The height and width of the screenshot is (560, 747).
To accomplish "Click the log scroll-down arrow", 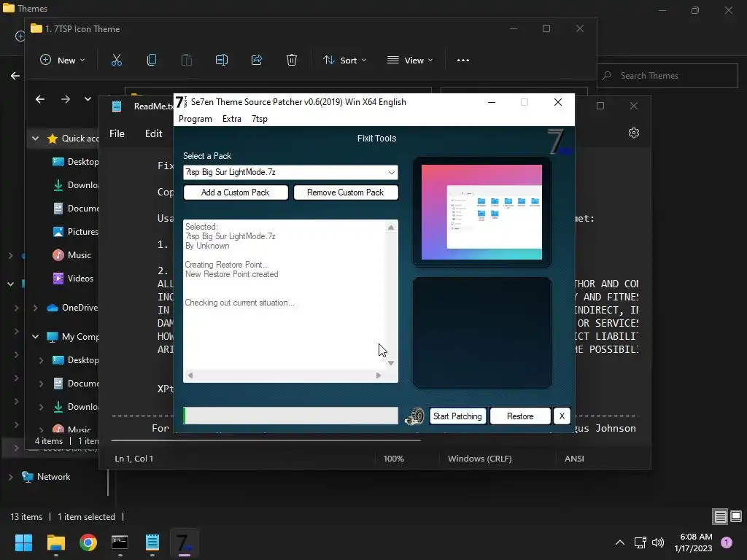I will 391,363.
